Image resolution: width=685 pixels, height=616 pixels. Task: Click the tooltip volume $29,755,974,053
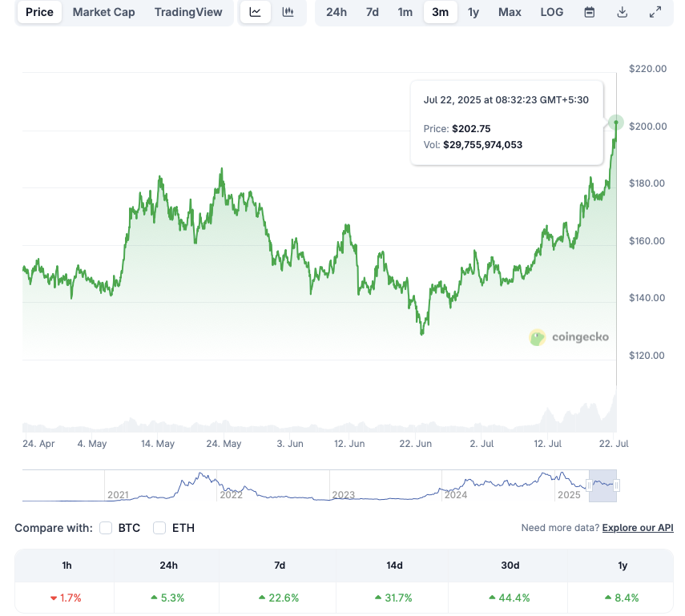pos(483,145)
